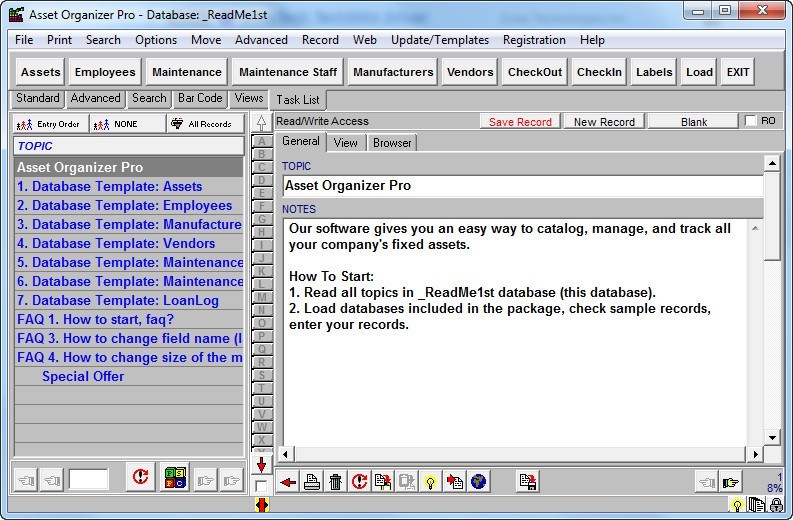This screenshot has height=520, width=793.
Task: Click the lightbulb icon in the status bar
Action: point(737,505)
